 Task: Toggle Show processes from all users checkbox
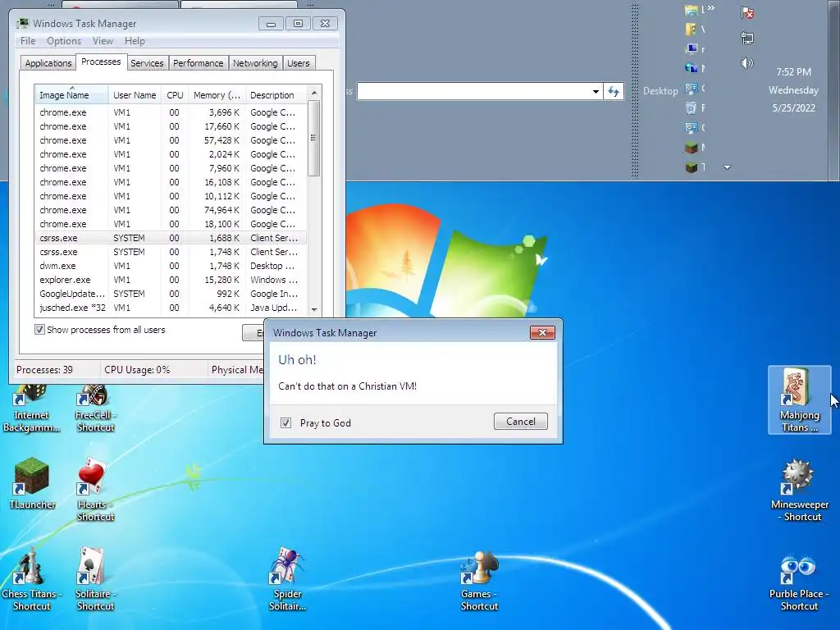point(39,330)
